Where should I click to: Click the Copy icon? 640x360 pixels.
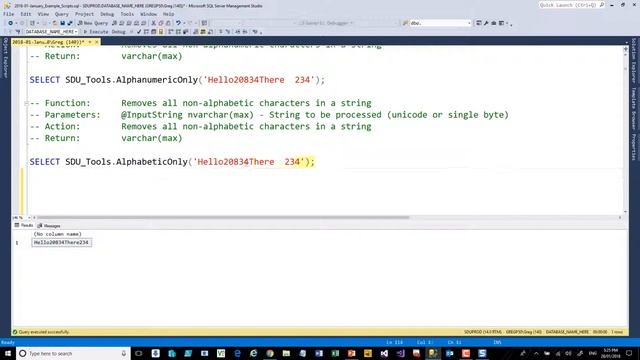(x=161, y=23)
